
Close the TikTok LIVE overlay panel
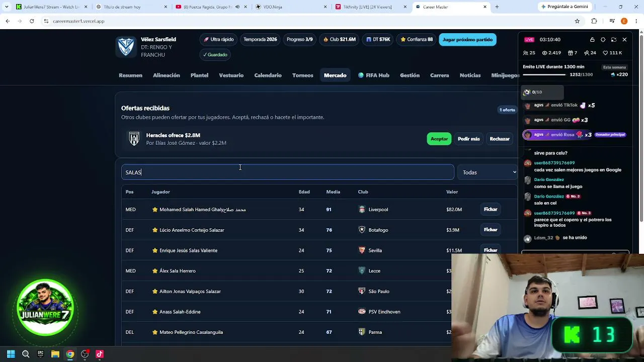(624, 40)
